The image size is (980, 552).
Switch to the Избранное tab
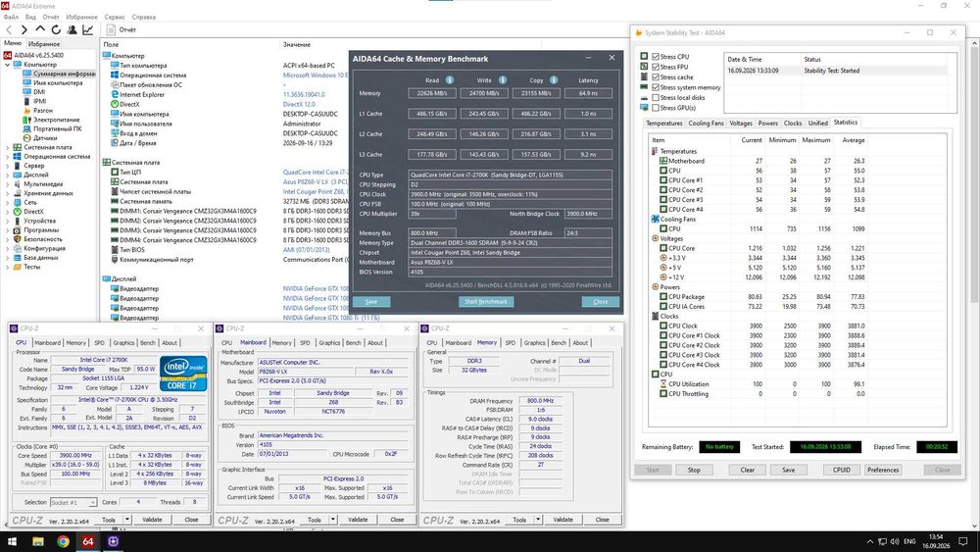click(44, 44)
